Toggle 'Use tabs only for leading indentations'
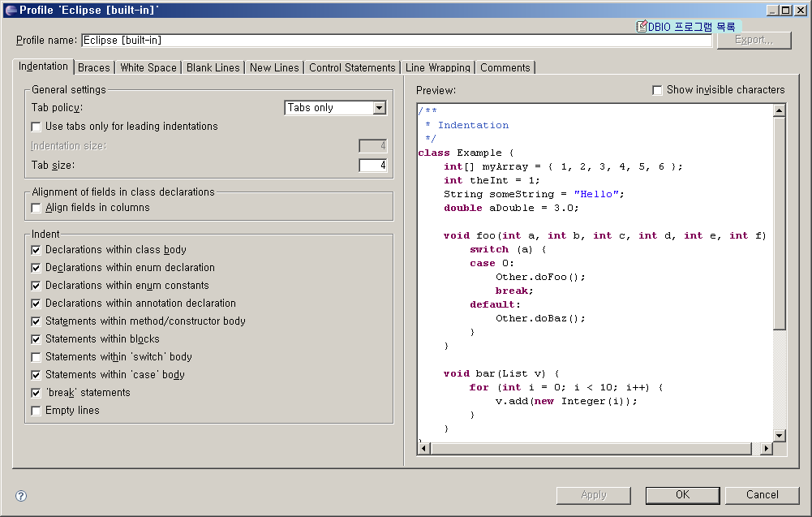This screenshot has width=812, height=517. click(36, 127)
